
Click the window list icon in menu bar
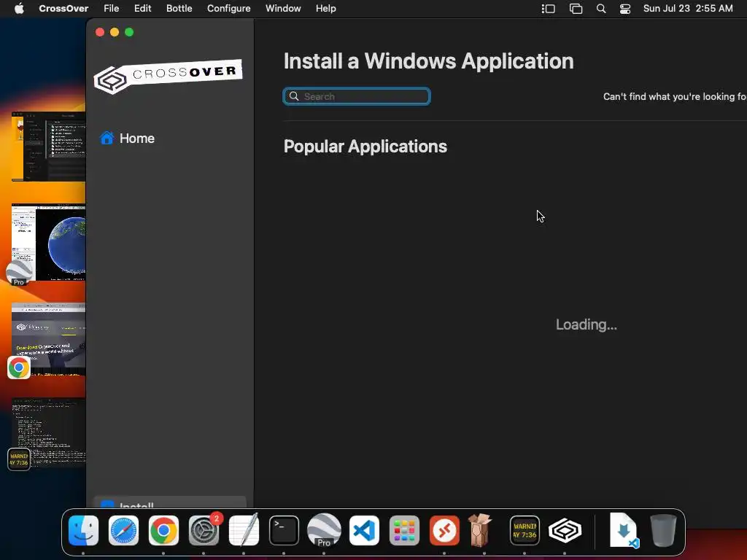[x=576, y=9]
